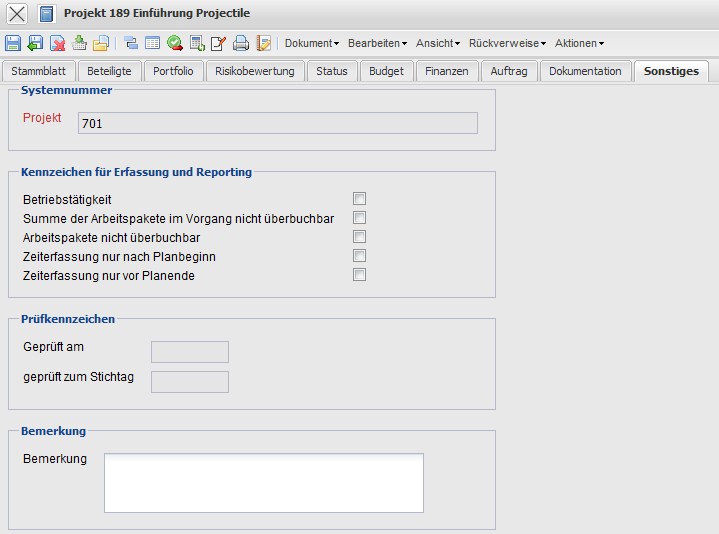Click the delete document icon with red X
The image size is (719, 534).
[57, 43]
